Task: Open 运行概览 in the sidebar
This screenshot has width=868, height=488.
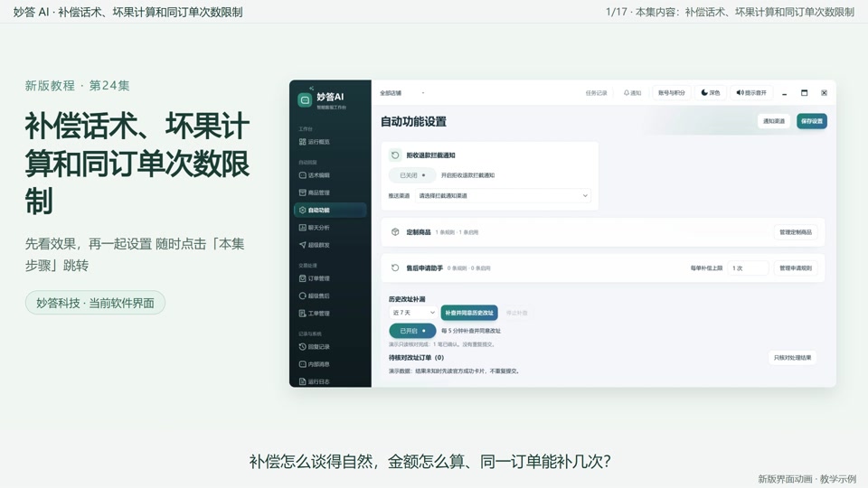Action: (315, 142)
